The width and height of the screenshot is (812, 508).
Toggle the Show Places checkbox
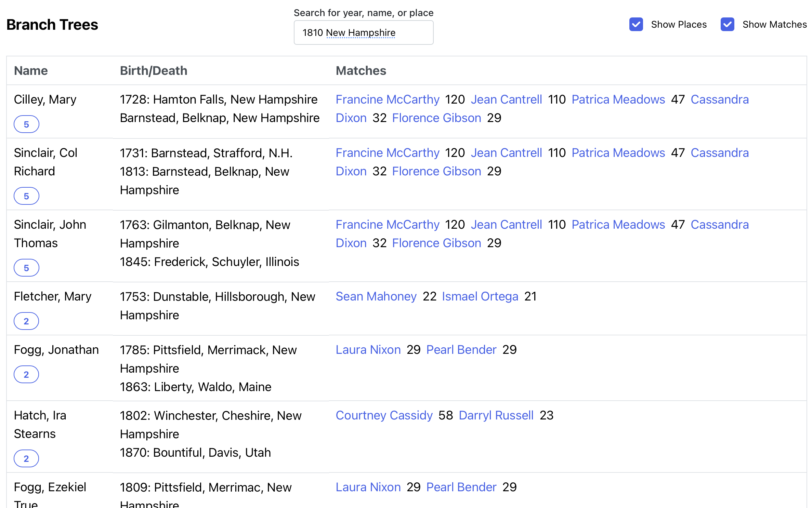tap(636, 25)
